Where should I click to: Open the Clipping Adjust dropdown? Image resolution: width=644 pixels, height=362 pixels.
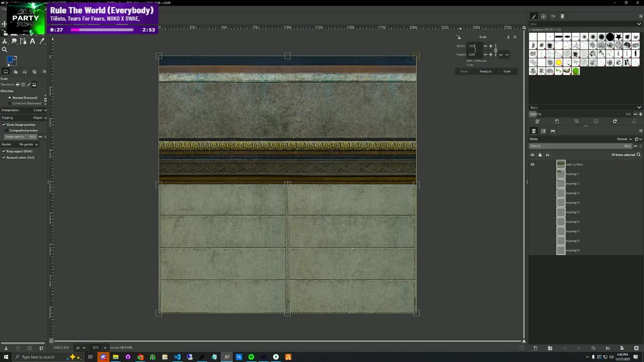(24, 118)
